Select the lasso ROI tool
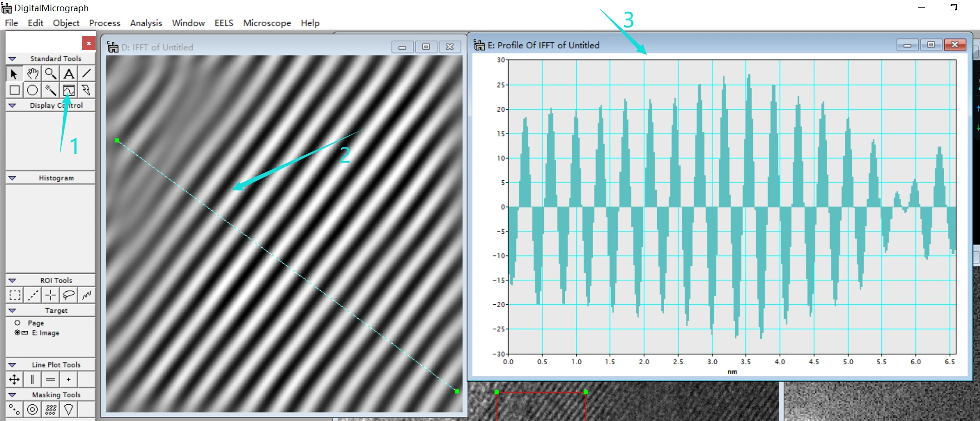 pos(69,295)
